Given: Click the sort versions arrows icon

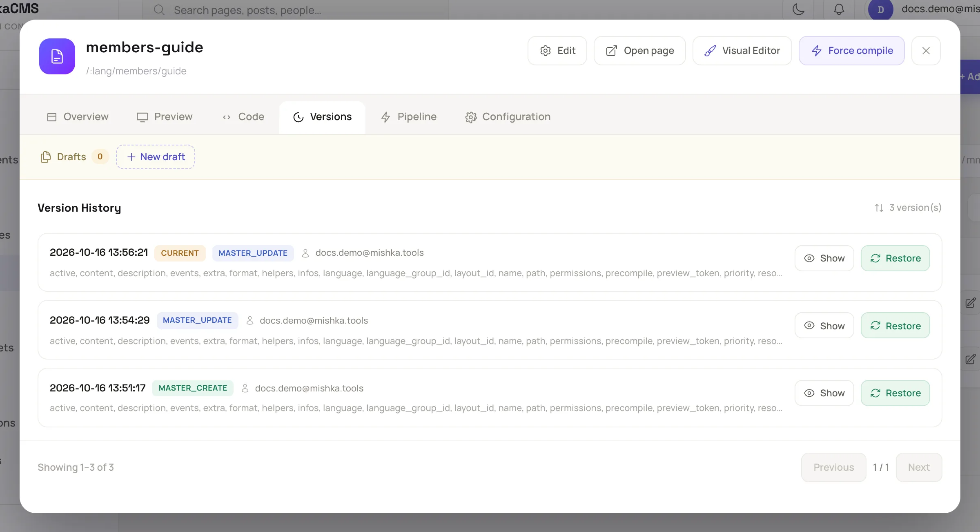Looking at the screenshot, I should [x=879, y=208].
